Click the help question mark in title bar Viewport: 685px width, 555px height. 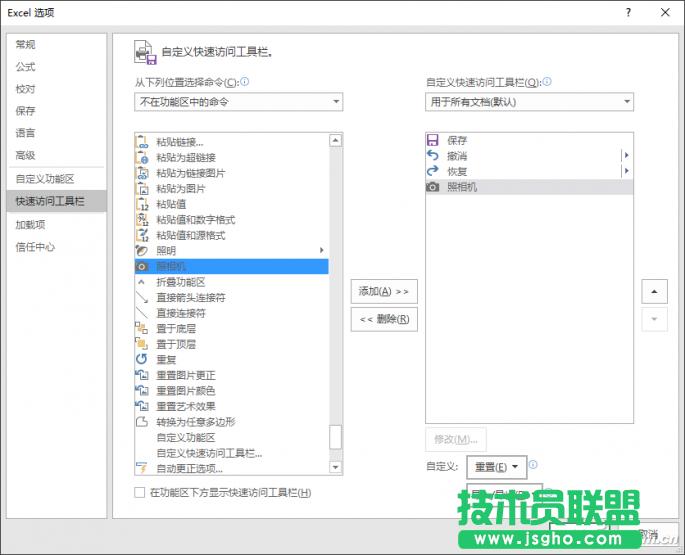tap(628, 12)
